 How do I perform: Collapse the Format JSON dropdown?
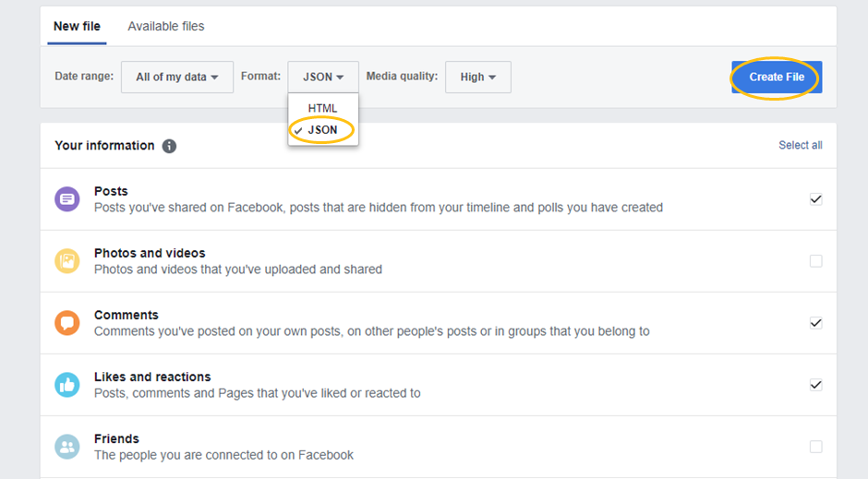pos(323,77)
